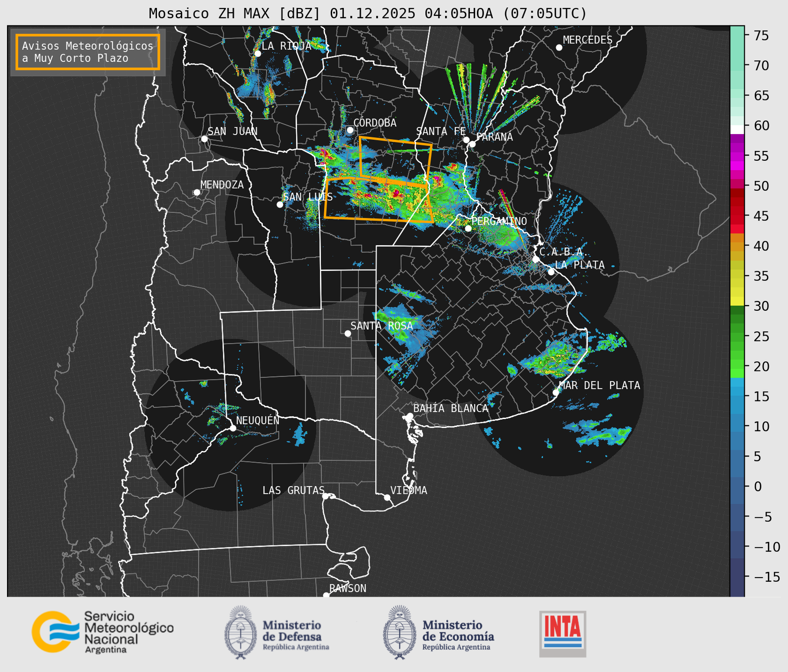Click the Santa Fe city marker dot
Viewport: 788px width, 672px height.
[x=466, y=140]
